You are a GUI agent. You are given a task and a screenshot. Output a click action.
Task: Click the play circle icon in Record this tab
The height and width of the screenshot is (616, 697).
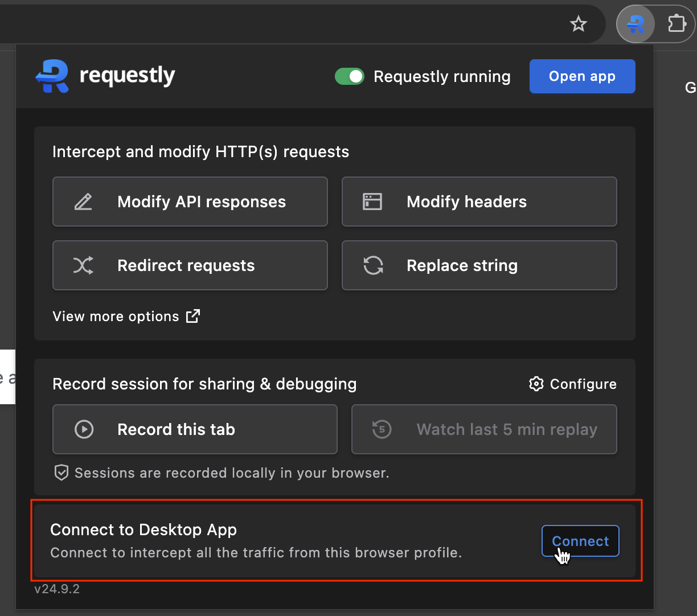click(84, 429)
